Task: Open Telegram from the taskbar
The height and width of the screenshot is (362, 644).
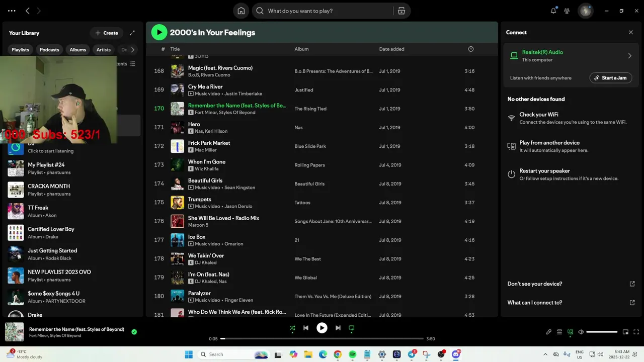Action: pos(412,354)
